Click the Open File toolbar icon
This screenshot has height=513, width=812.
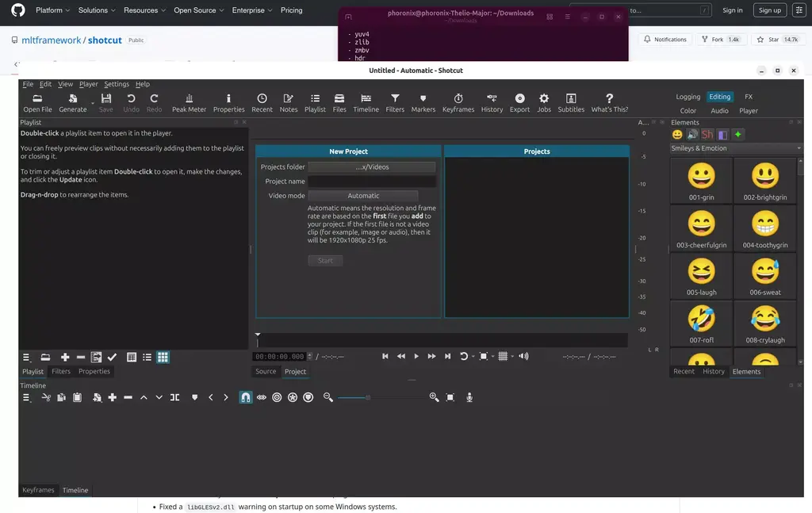coord(37,102)
